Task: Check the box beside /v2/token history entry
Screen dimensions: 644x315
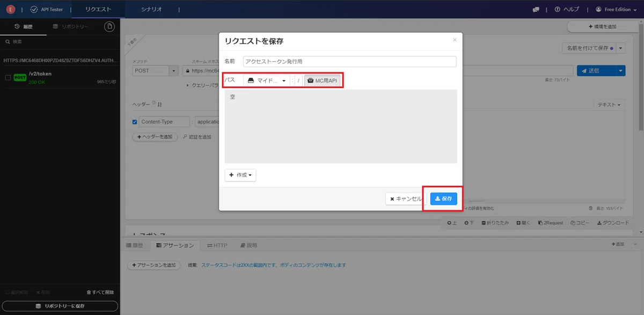Action: click(8, 77)
